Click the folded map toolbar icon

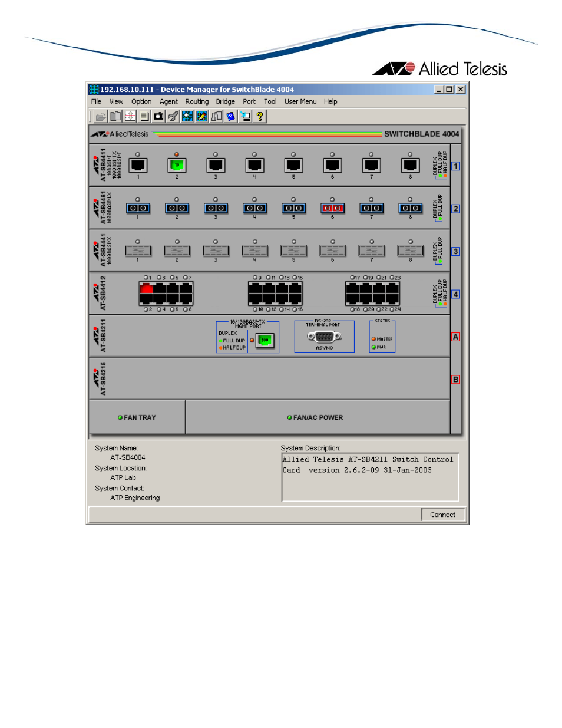point(216,117)
